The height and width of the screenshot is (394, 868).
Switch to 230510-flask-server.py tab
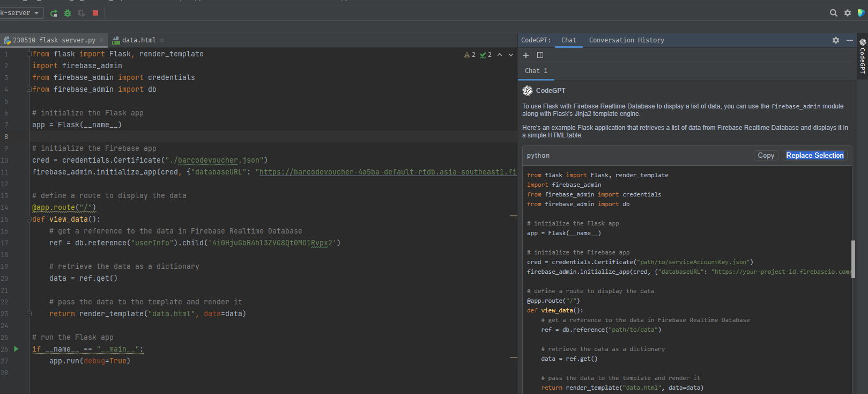click(x=54, y=40)
